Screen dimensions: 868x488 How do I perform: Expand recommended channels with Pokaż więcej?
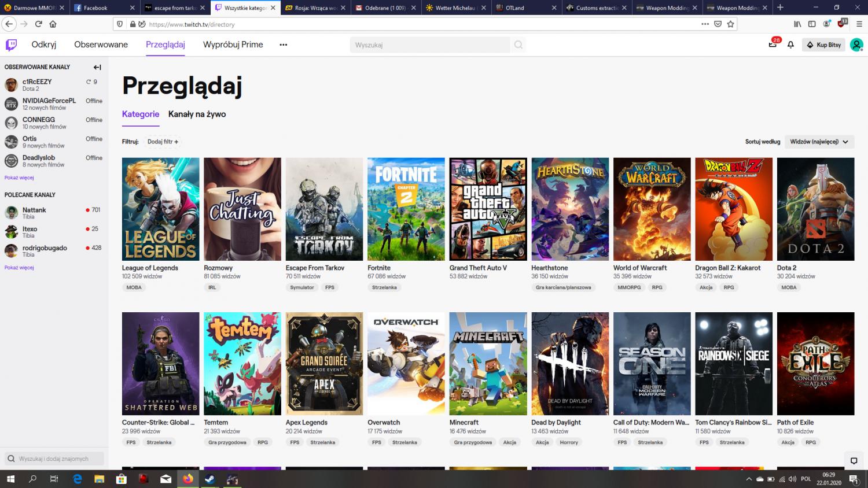point(19,268)
